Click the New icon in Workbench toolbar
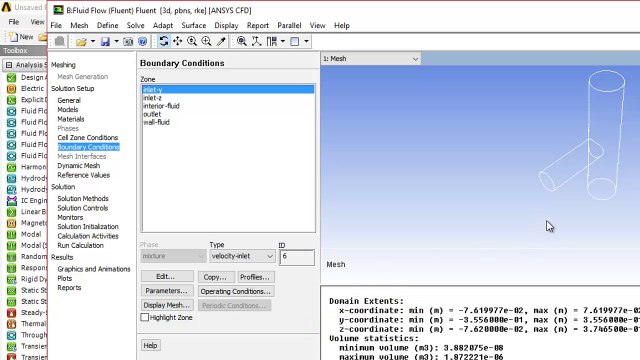 pos(13,37)
